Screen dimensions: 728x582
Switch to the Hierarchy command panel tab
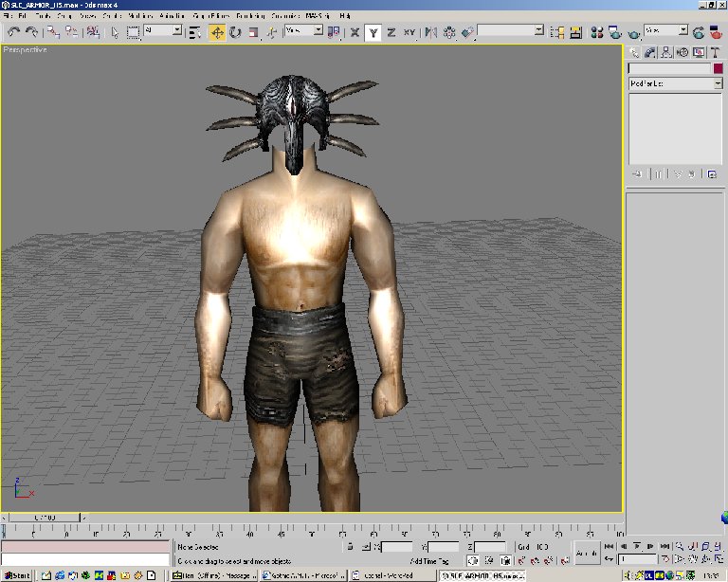coord(666,52)
